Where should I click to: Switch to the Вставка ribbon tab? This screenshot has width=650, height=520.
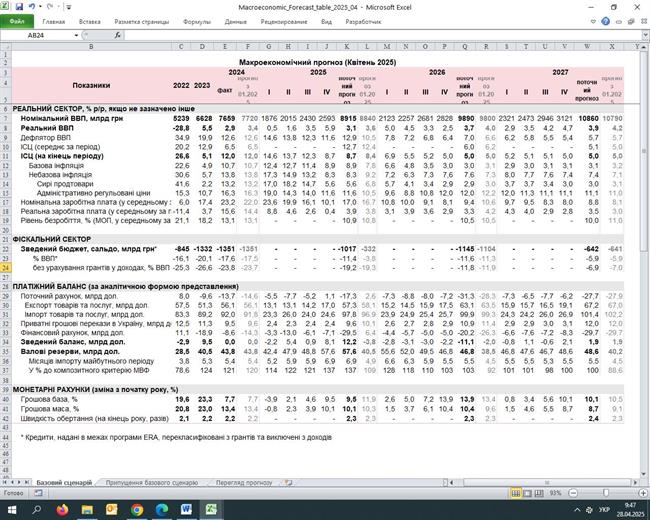(90, 22)
